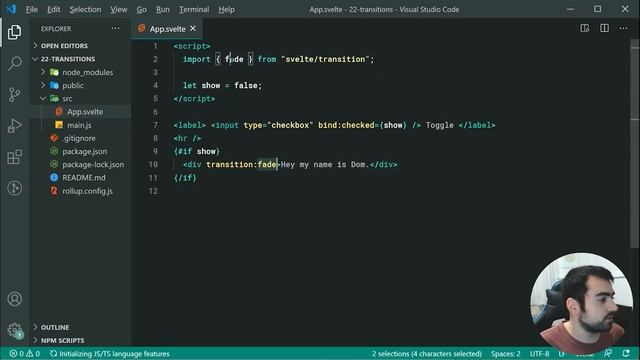Image resolution: width=640 pixels, height=360 pixels.
Task: Open the Search view icon
Action: point(14,63)
